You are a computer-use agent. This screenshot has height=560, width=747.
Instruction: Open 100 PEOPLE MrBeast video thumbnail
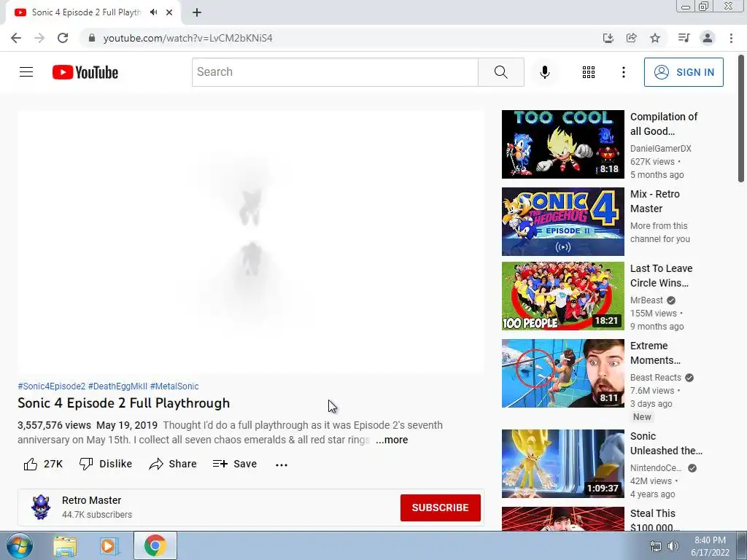tap(562, 296)
